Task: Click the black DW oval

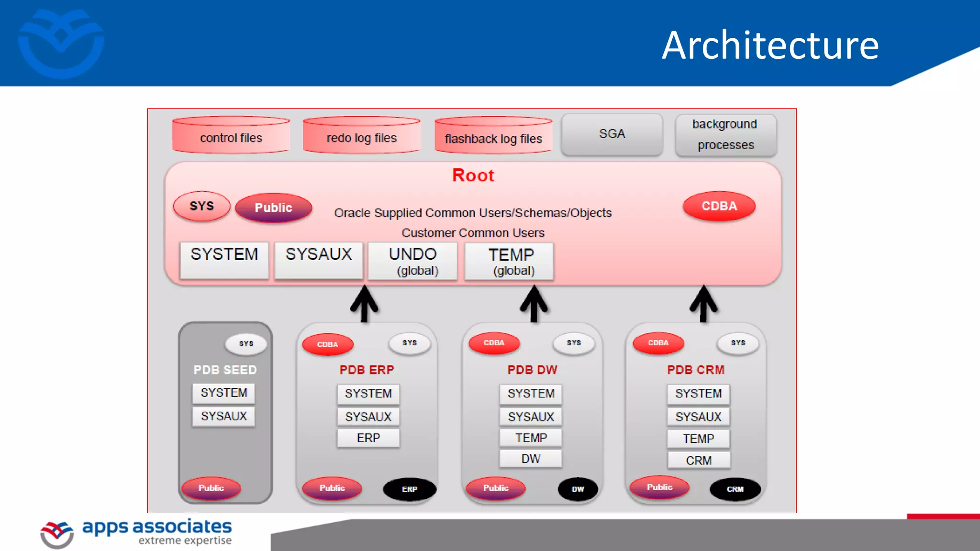Action: tap(578, 489)
